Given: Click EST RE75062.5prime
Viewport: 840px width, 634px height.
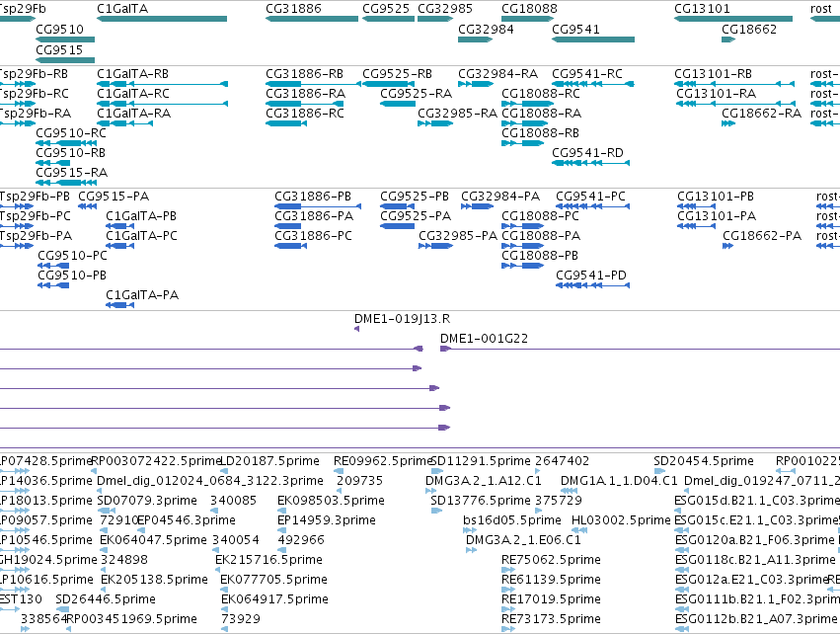Looking at the screenshot, I should (x=551, y=560).
